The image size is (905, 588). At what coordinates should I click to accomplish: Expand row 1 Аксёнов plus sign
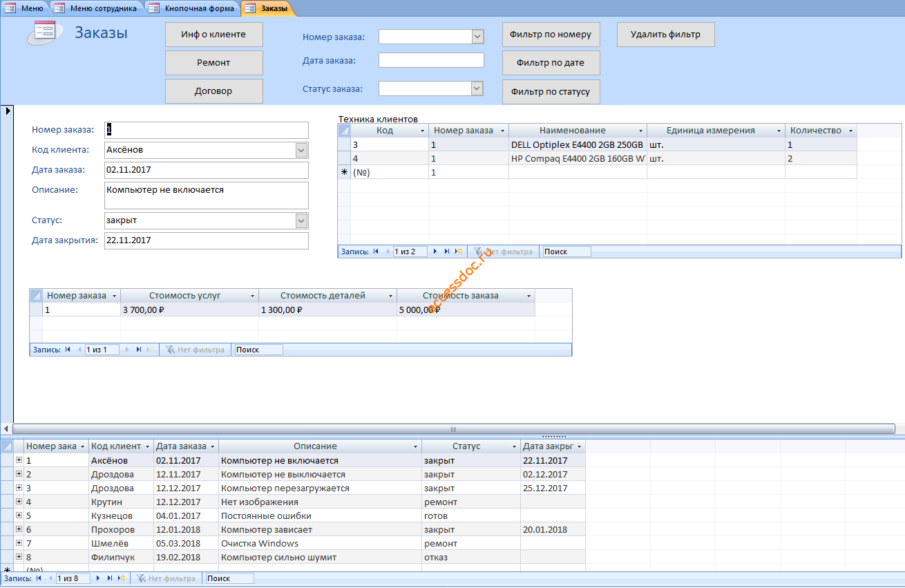click(x=19, y=460)
